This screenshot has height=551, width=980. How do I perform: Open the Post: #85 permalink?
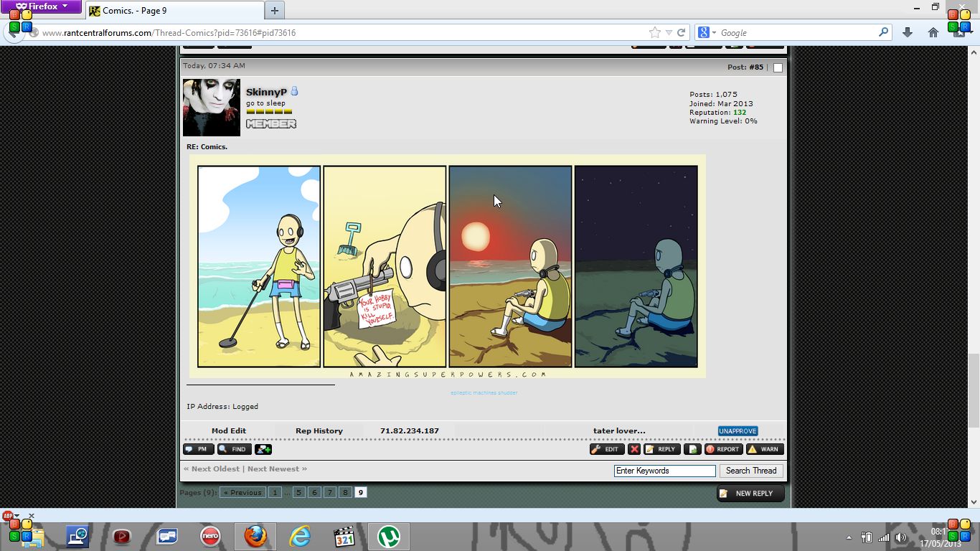[x=756, y=67]
